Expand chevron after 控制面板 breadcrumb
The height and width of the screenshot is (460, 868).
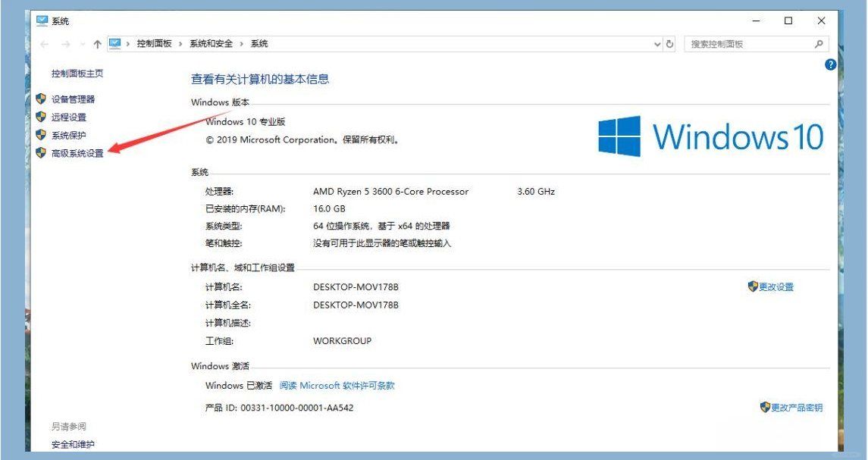coord(180,44)
